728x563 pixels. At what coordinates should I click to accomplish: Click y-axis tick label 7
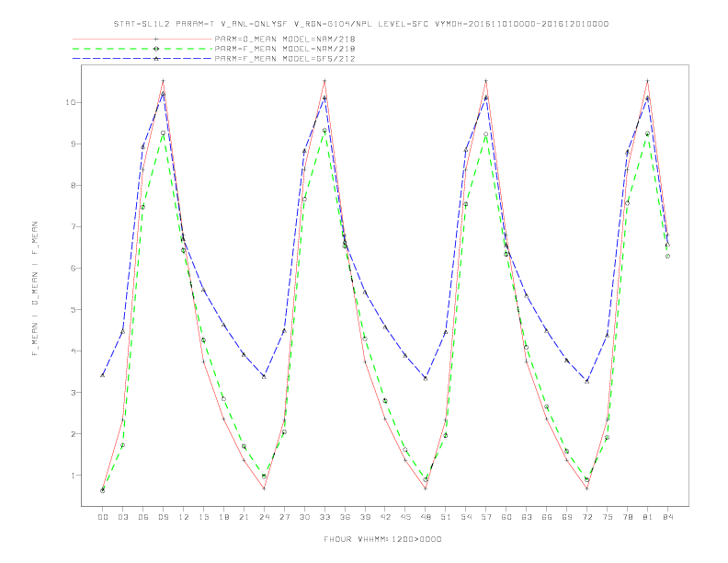[74, 226]
